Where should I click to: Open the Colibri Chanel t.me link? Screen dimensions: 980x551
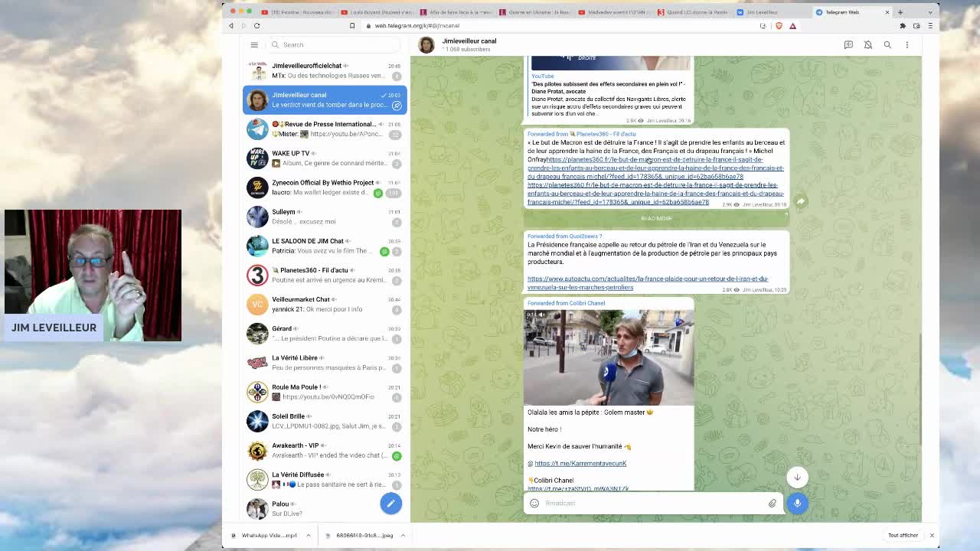tap(578, 488)
